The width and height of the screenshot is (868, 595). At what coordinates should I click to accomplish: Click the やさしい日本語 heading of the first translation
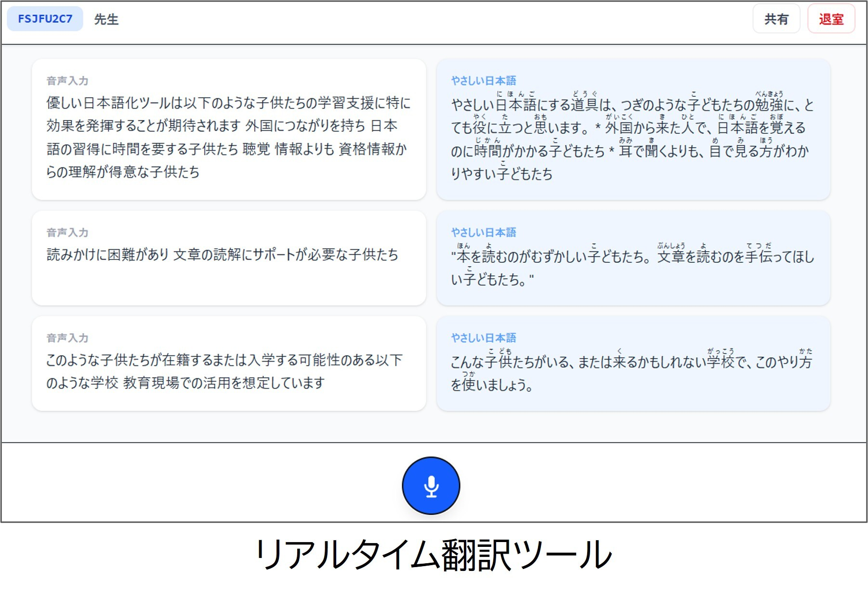[x=484, y=81]
